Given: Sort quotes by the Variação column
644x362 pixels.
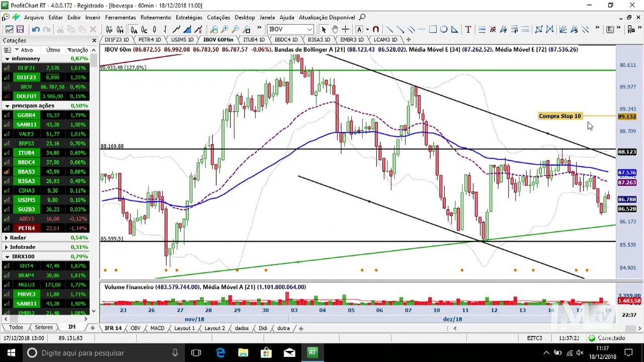Looking at the screenshot, I should 77,50.
